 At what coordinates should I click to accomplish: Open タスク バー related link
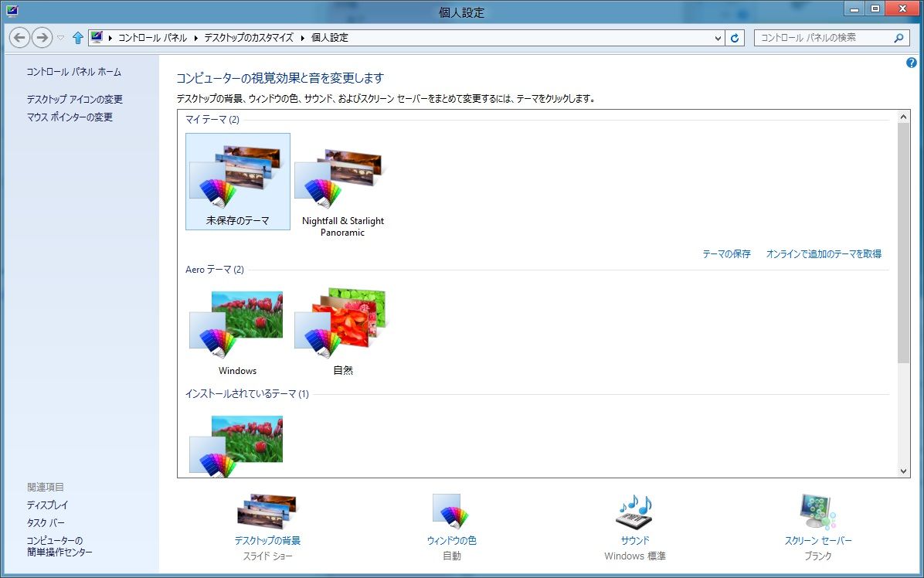point(46,522)
